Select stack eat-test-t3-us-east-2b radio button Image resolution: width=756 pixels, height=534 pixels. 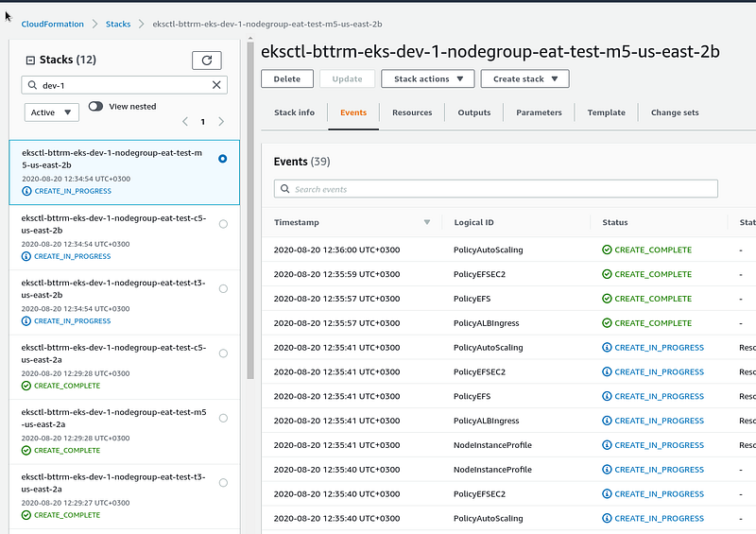pyautogui.click(x=223, y=288)
